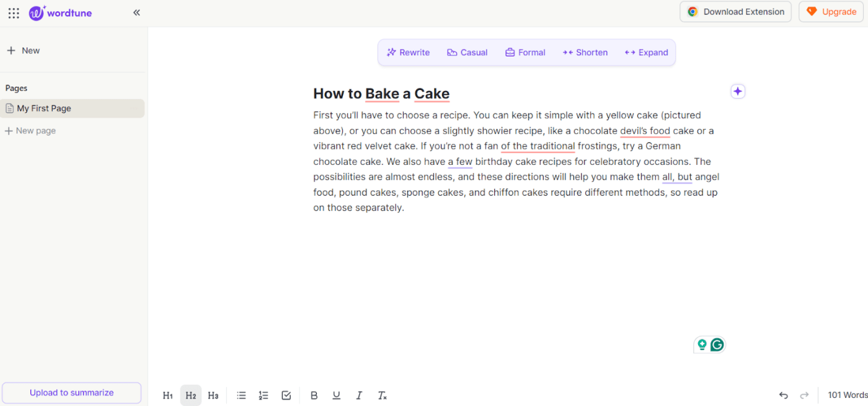Toggle Heading 2 formatting
868x406 pixels.
click(191, 395)
